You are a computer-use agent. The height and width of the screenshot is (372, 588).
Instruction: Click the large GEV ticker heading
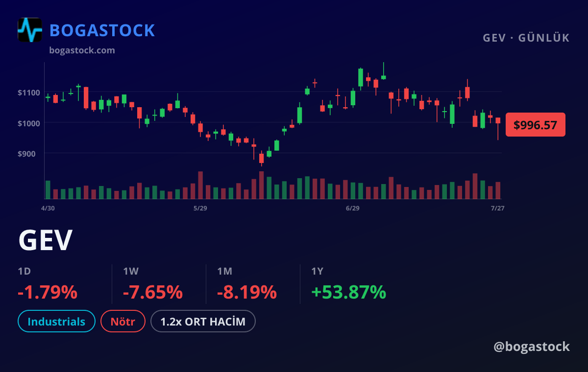point(46,240)
